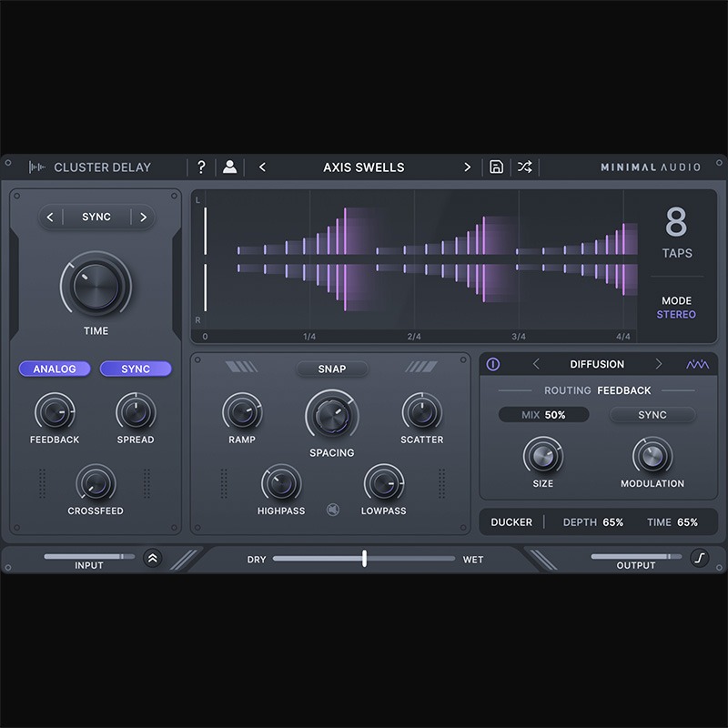
Task: Save preset with the floppy disk icon
Action: point(496,167)
